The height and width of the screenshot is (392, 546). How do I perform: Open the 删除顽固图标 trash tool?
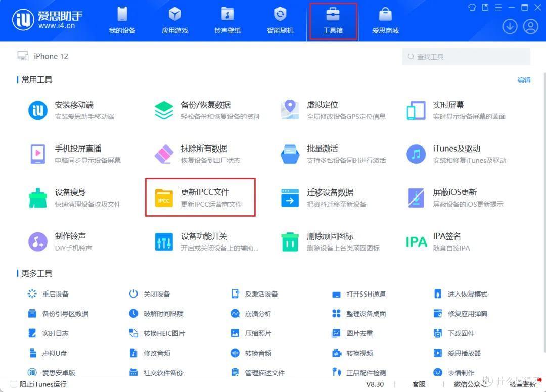[290, 241]
